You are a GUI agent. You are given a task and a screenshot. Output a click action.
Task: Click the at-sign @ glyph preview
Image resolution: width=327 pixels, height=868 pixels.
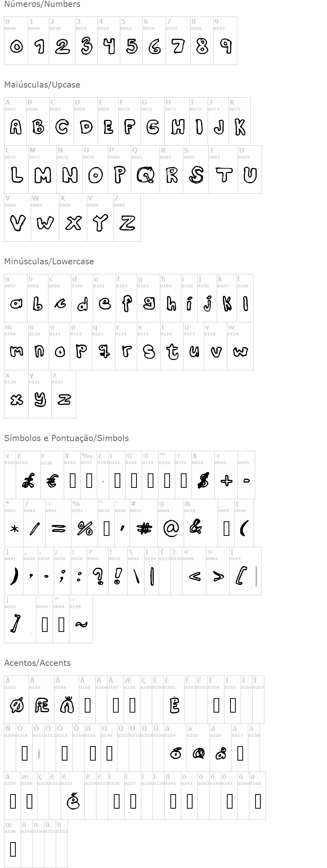coord(171,528)
